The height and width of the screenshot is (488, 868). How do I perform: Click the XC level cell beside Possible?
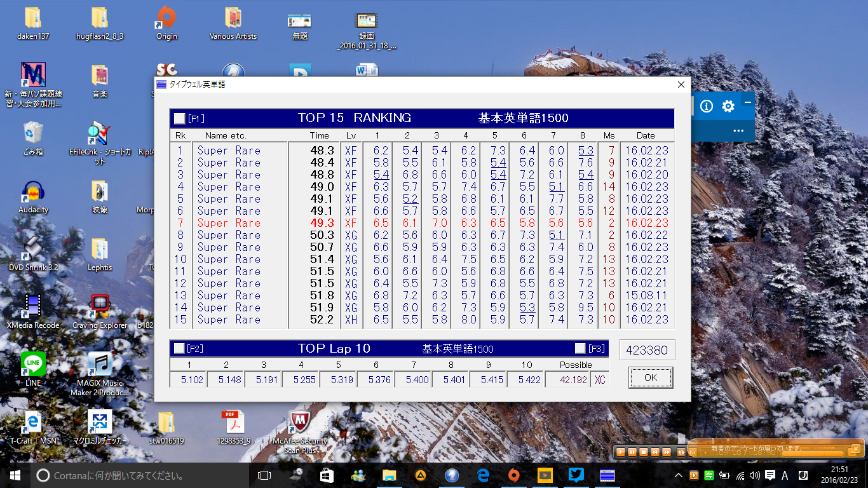point(600,379)
